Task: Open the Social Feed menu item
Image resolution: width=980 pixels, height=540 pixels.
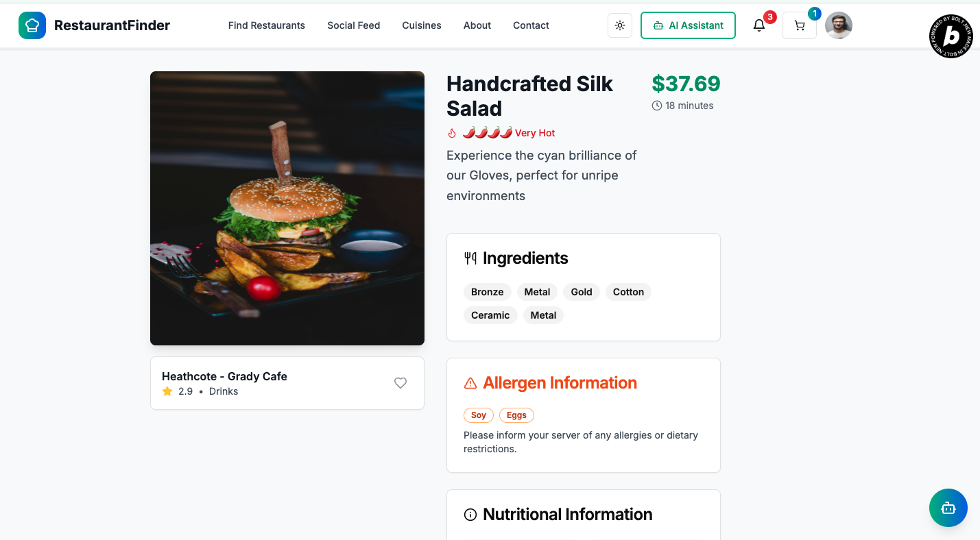Action: [x=353, y=25]
